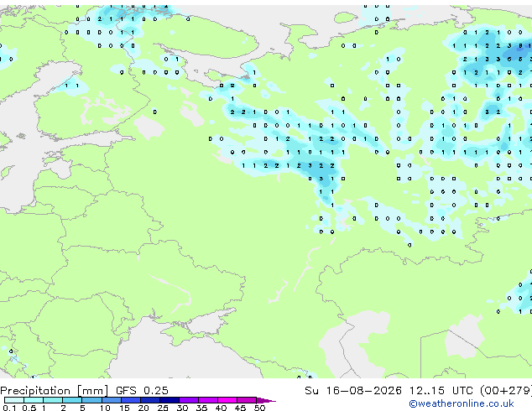
Task: Pick the 40–45 mm magenta legend swatch
Action: [227, 400]
